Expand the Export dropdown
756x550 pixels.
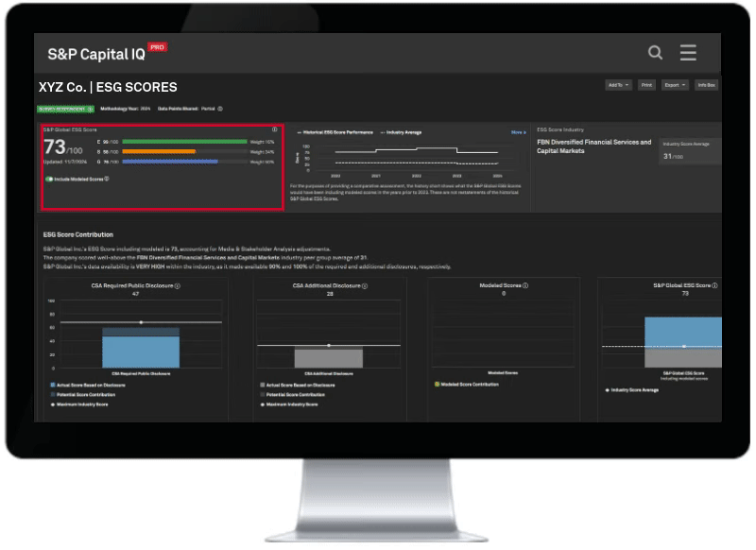[675, 85]
